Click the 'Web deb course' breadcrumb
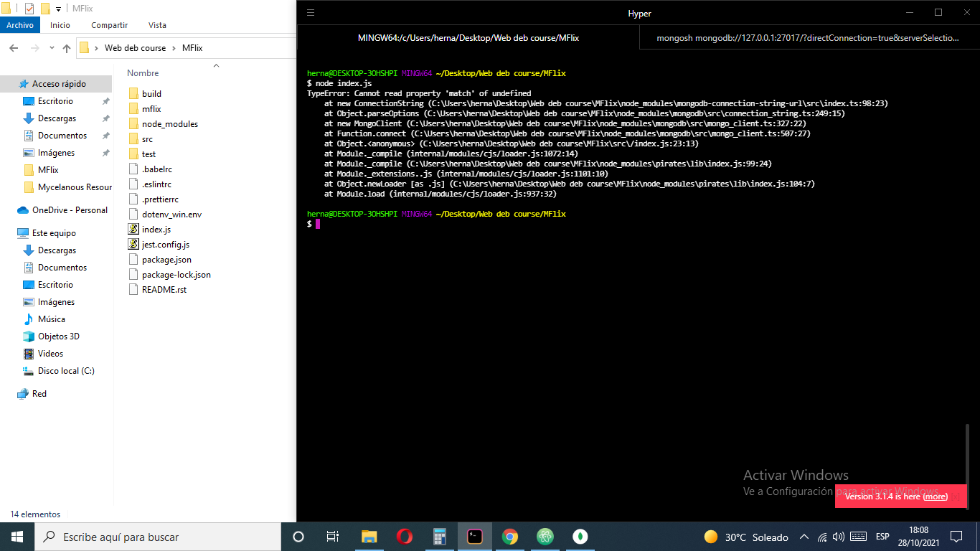Screen dimensions: 980x551 coord(135,48)
